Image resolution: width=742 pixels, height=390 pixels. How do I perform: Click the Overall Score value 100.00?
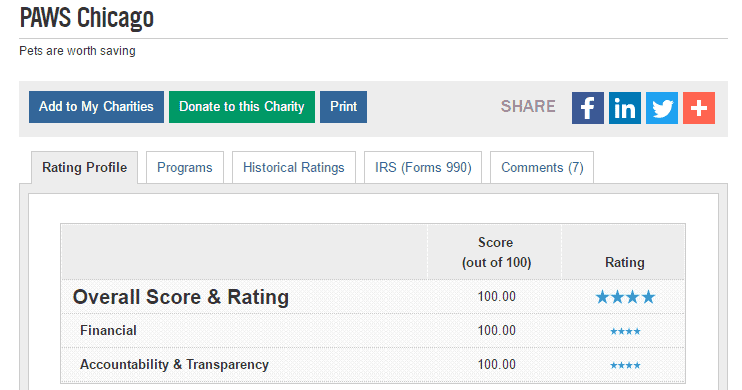click(x=496, y=297)
